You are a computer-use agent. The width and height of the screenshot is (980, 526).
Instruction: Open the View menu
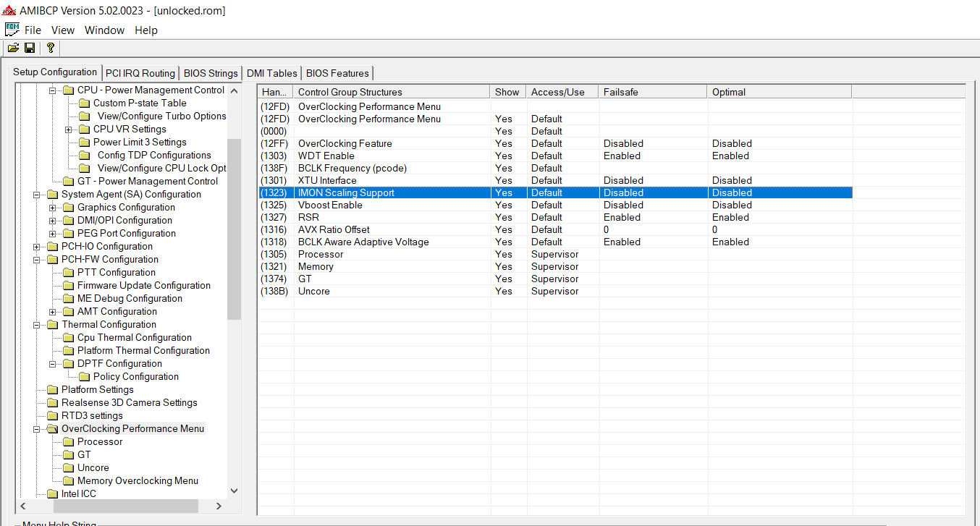(63, 30)
